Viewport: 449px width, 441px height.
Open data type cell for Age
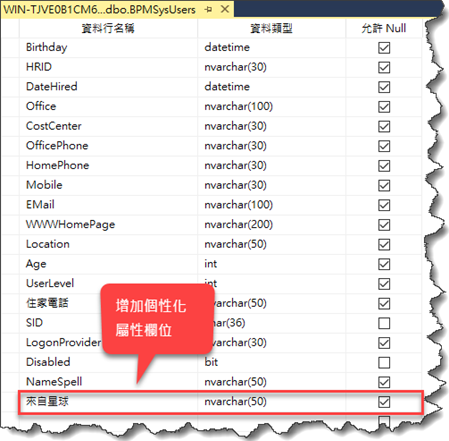271,264
